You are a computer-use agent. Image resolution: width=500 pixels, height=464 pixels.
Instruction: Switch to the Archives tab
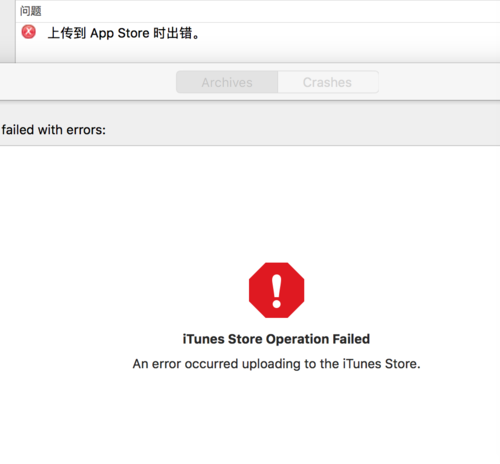pos(227,82)
